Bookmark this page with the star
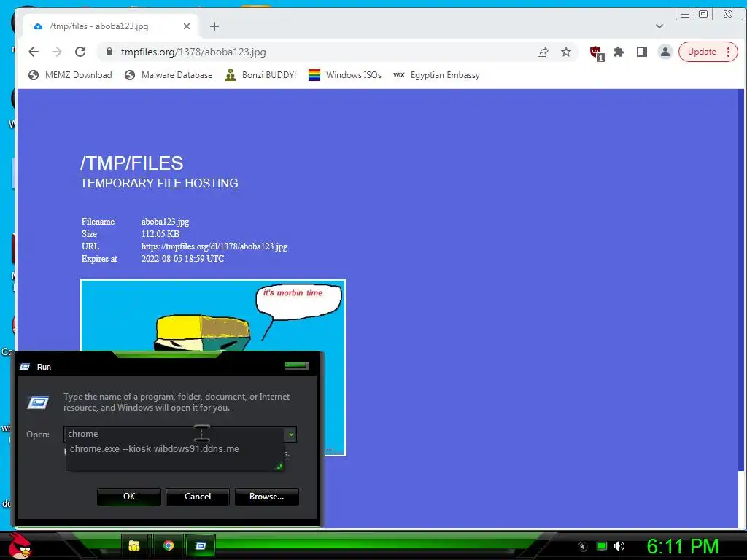The image size is (747, 560). [x=565, y=52]
